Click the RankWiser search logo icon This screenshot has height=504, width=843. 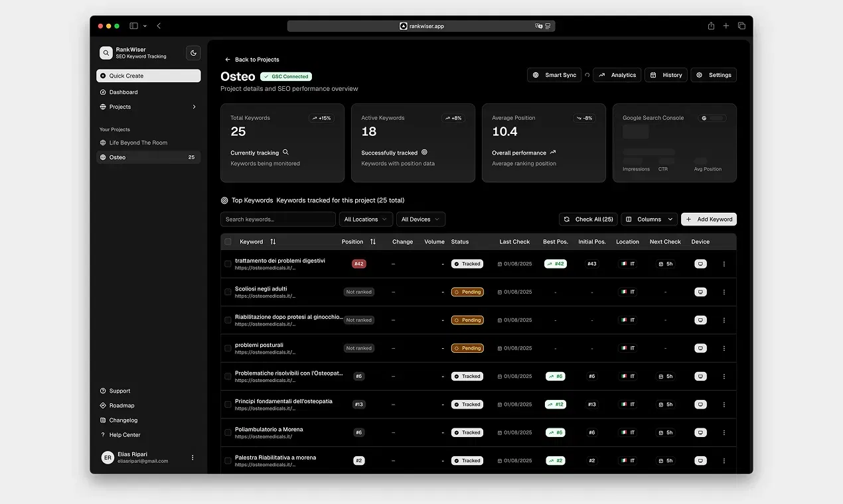[106, 53]
